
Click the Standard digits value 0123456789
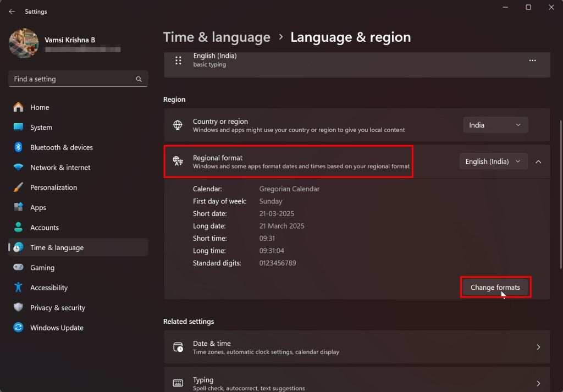(278, 263)
